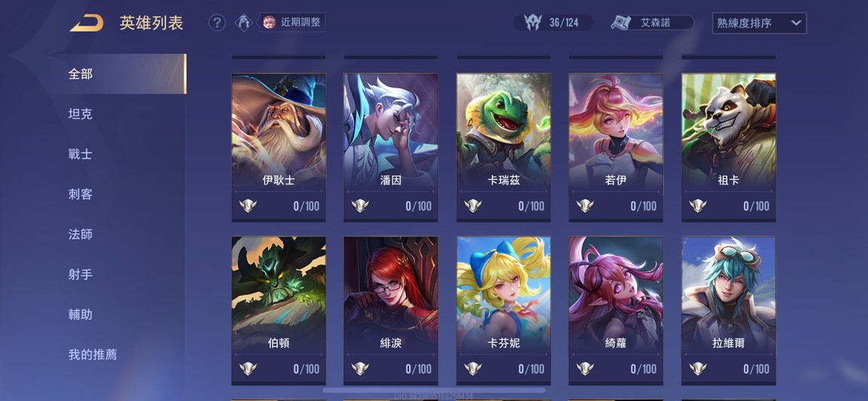
Task: Open the 緋淚 hero card
Action: pos(391,310)
